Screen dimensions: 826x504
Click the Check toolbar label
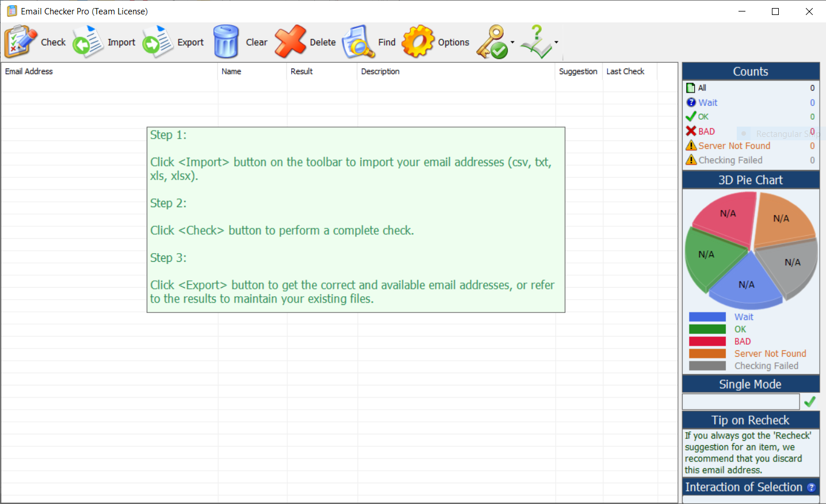[54, 42]
